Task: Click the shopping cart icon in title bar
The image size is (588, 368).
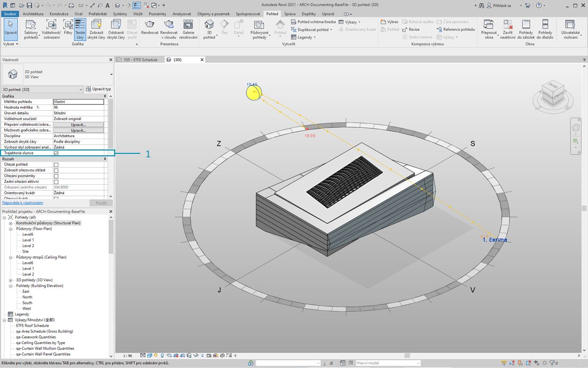Action: click(527, 5)
